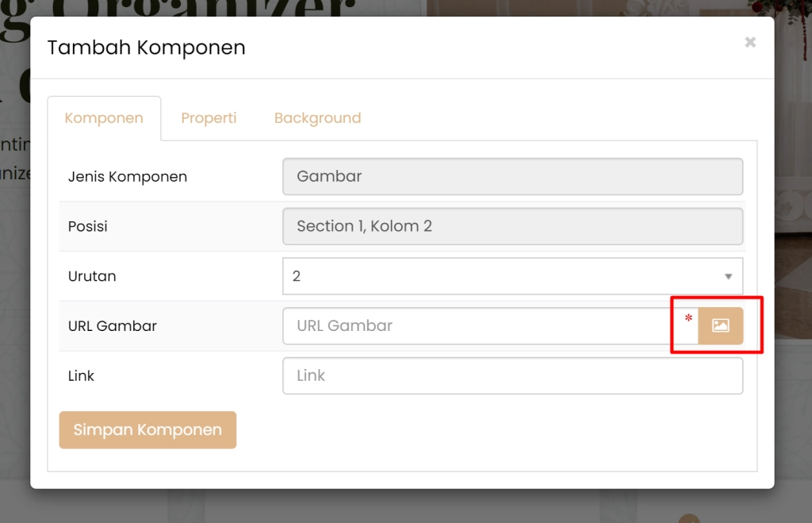This screenshot has width=812, height=523.
Task: Click the Jenis Komponen field showing Gambar
Action: (x=512, y=176)
